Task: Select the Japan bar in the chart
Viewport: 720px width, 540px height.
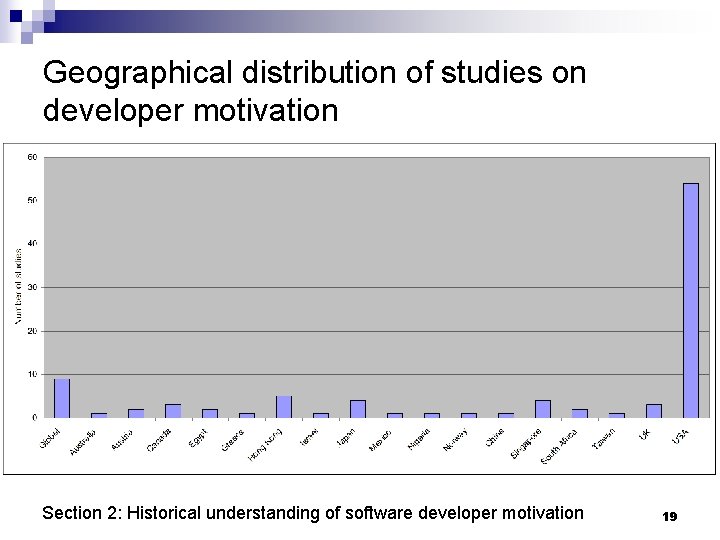Action: click(x=358, y=409)
